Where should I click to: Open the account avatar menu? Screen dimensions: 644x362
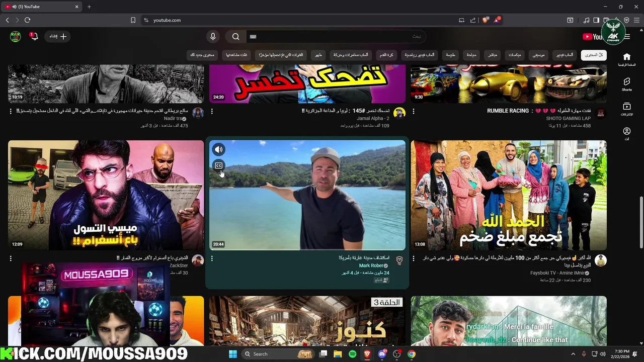tap(16, 36)
